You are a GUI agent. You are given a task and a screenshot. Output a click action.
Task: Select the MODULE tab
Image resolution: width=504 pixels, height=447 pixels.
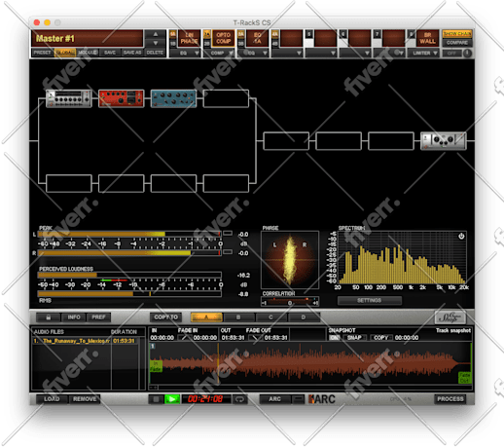click(x=88, y=53)
